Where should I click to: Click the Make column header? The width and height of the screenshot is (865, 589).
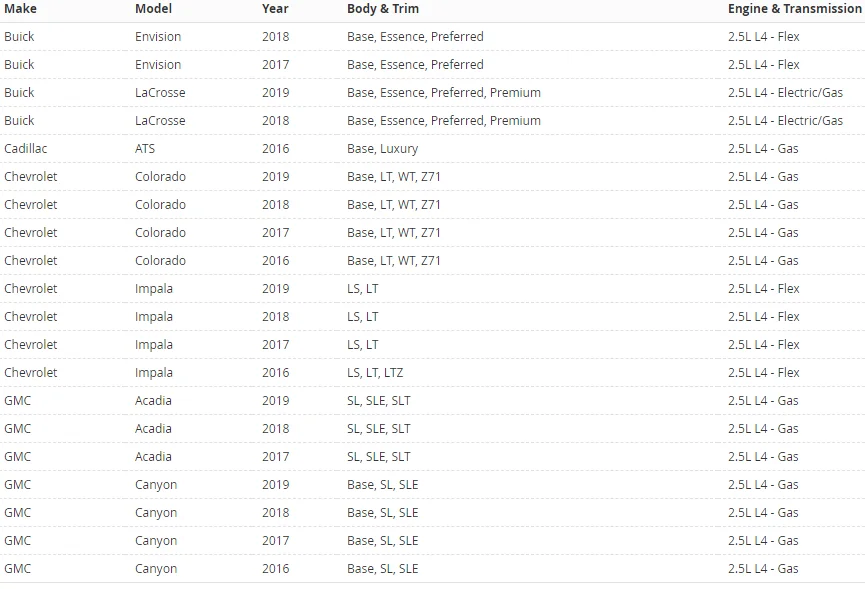tap(20, 9)
